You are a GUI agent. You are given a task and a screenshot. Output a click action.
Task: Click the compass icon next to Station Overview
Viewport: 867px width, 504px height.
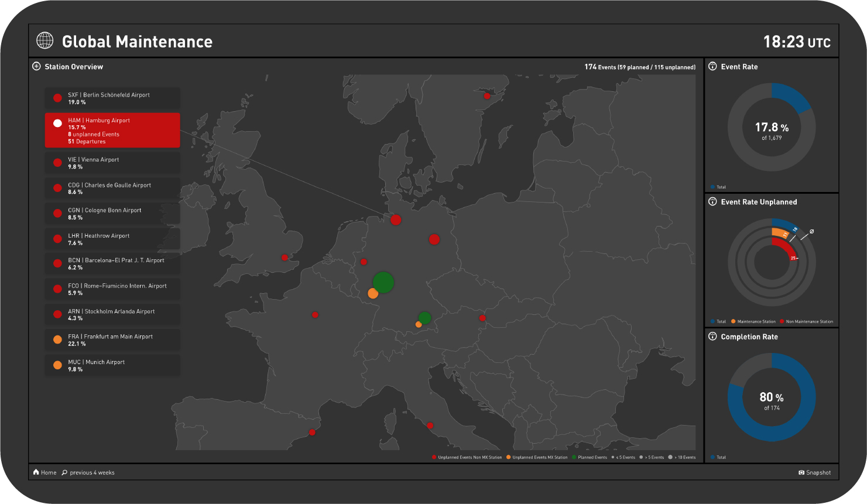point(36,67)
